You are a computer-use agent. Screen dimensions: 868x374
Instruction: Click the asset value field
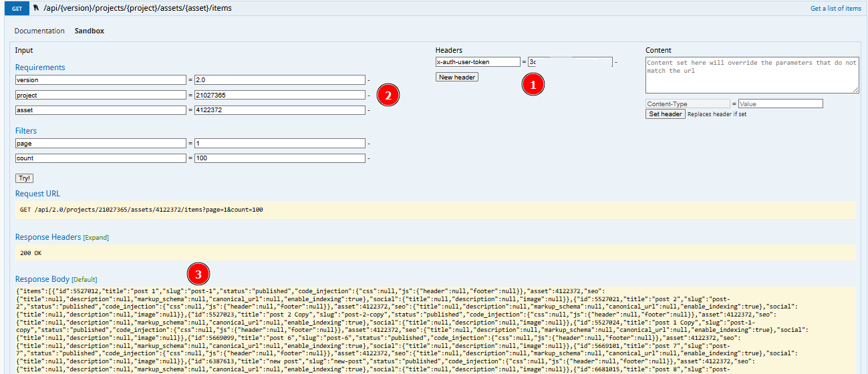point(280,110)
